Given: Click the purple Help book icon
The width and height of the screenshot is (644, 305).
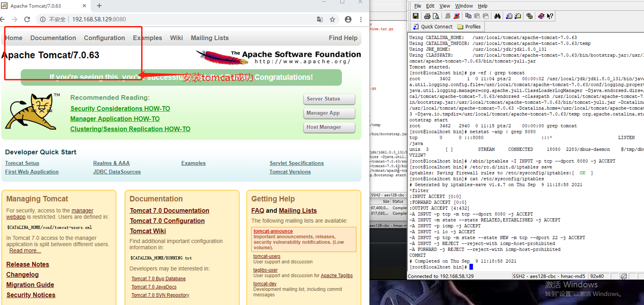Looking at the screenshot, I should coord(541,16).
